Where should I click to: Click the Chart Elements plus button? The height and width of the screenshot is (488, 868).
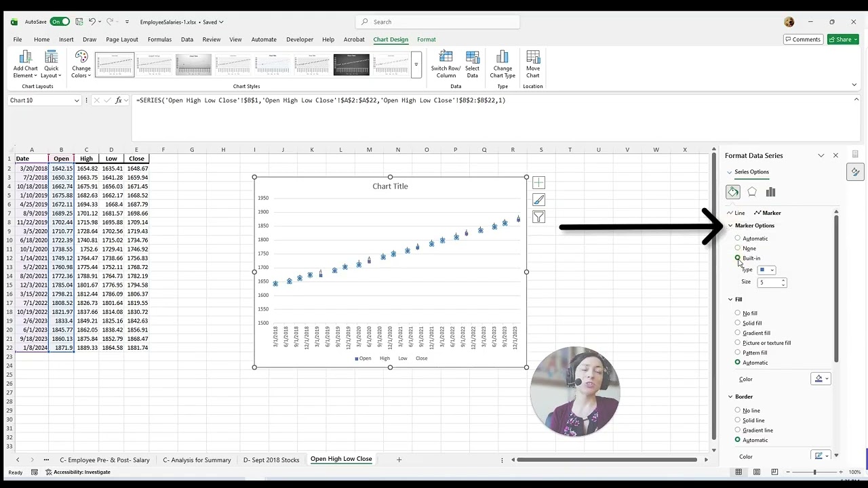[538, 182]
